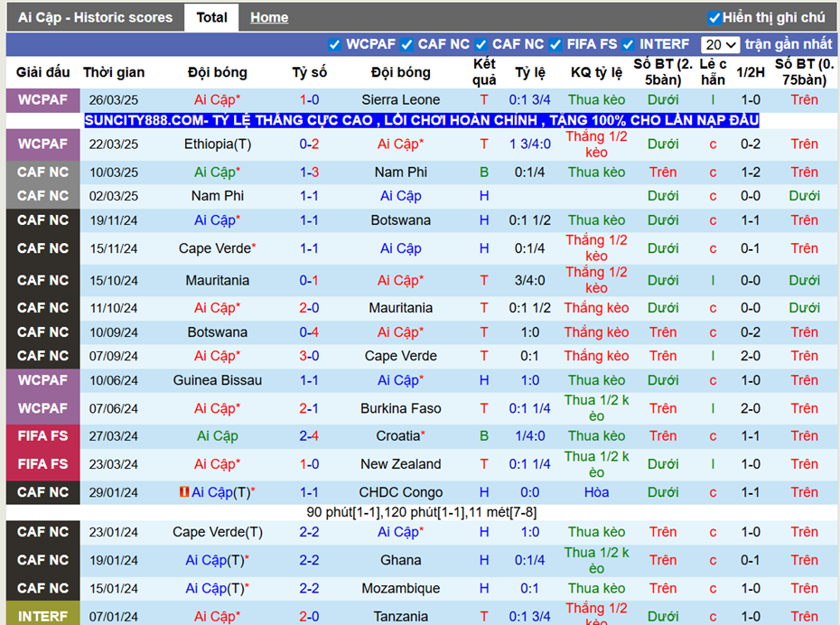Click the red card icon beside Ai Cập(T)
This screenshot has width=840, height=625.
183,491
